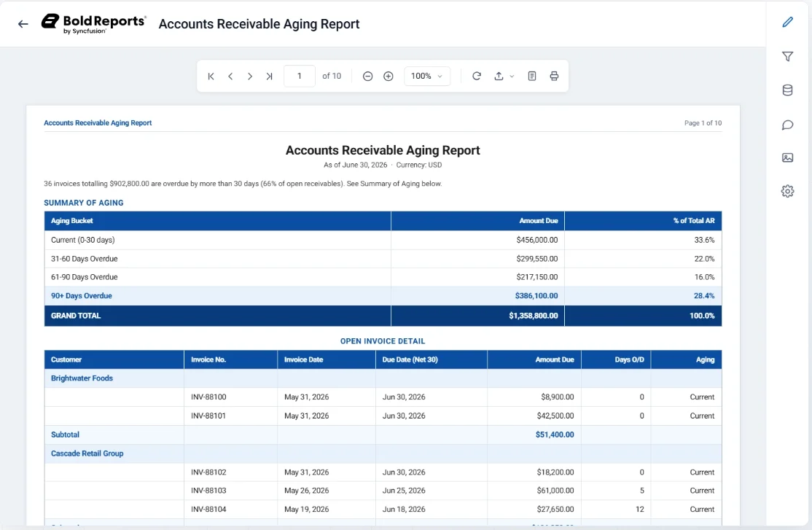The width and height of the screenshot is (812, 530).
Task: Click the $456,000.00 amount
Action: 537,240
